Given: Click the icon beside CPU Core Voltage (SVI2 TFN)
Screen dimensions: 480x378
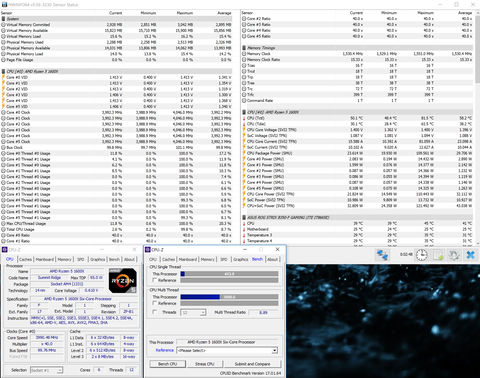Looking at the screenshot, I should 244,130.
